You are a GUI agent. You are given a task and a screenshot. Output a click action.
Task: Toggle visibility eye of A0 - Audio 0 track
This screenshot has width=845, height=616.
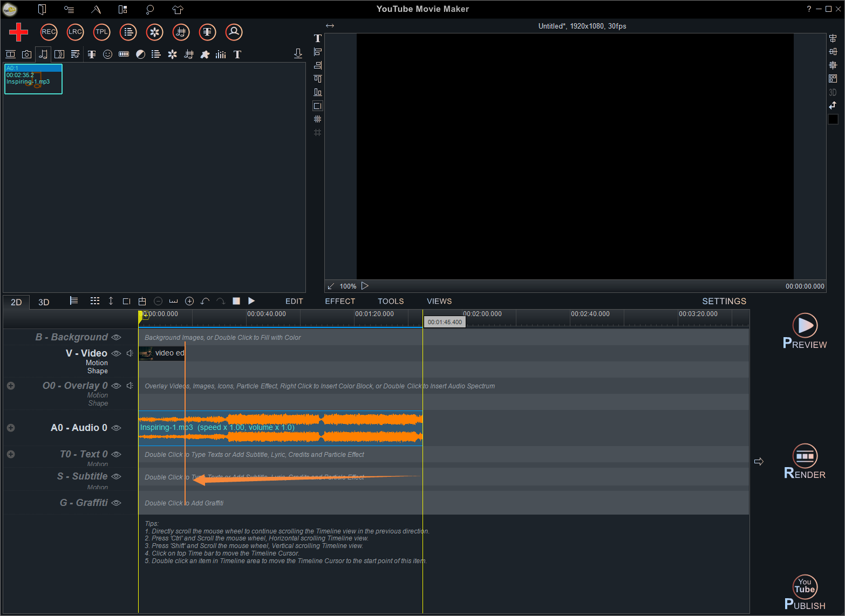pyautogui.click(x=116, y=428)
